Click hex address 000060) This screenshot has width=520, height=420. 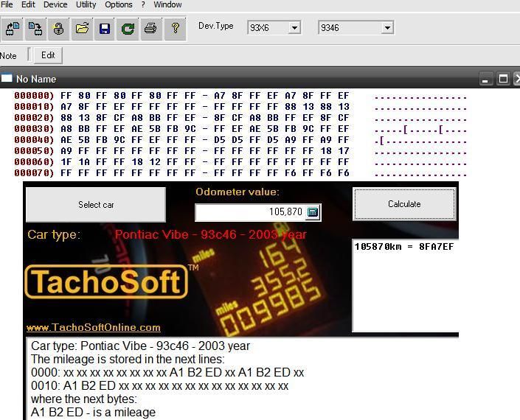pos(34,162)
